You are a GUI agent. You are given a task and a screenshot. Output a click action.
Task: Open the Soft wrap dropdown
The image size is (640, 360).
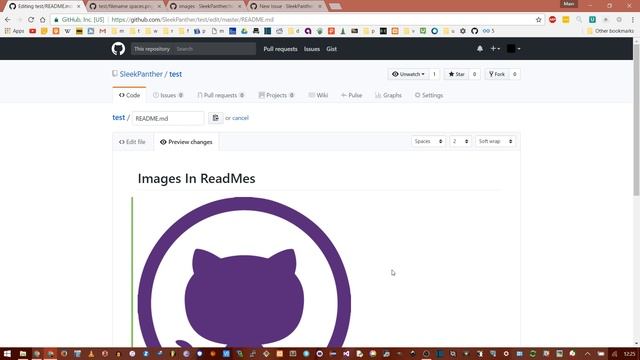[x=495, y=141]
